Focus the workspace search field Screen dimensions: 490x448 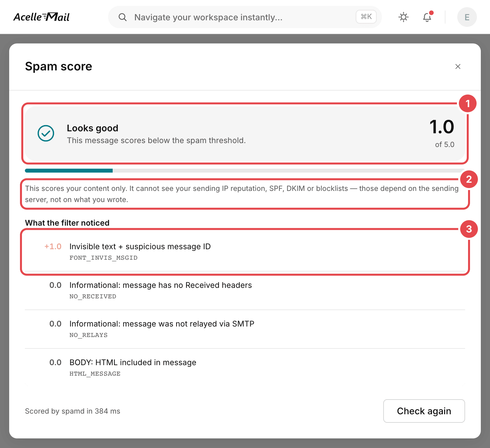click(245, 17)
